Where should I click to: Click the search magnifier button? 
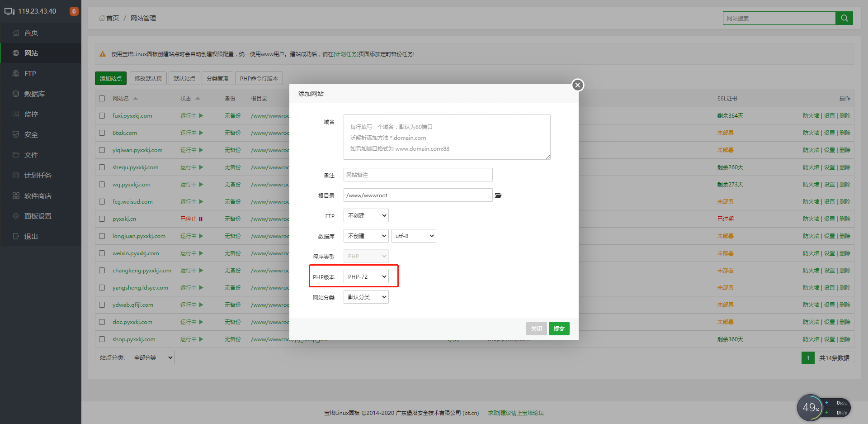844,18
